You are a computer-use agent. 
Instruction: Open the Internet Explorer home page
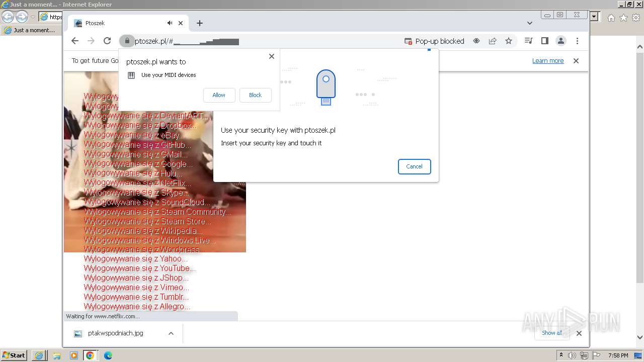click(611, 18)
